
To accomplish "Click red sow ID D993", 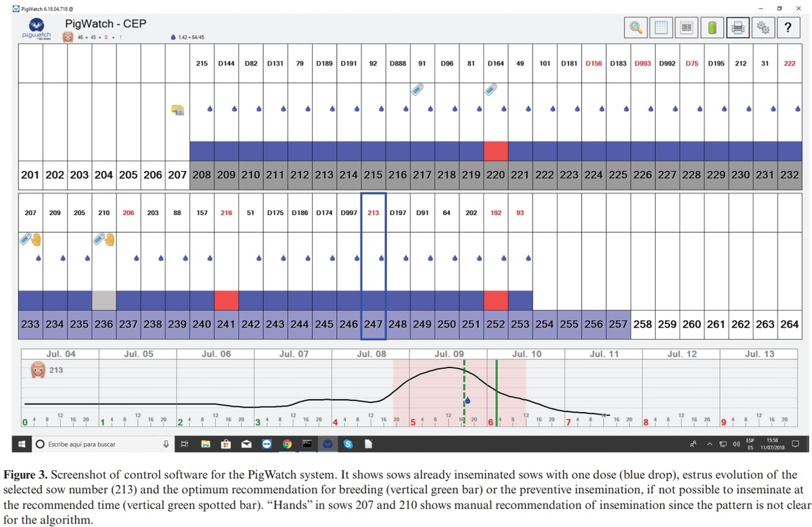I will click(x=643, y=64).
